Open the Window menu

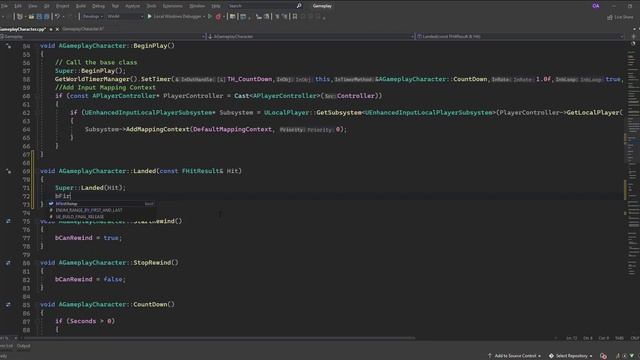197,6
